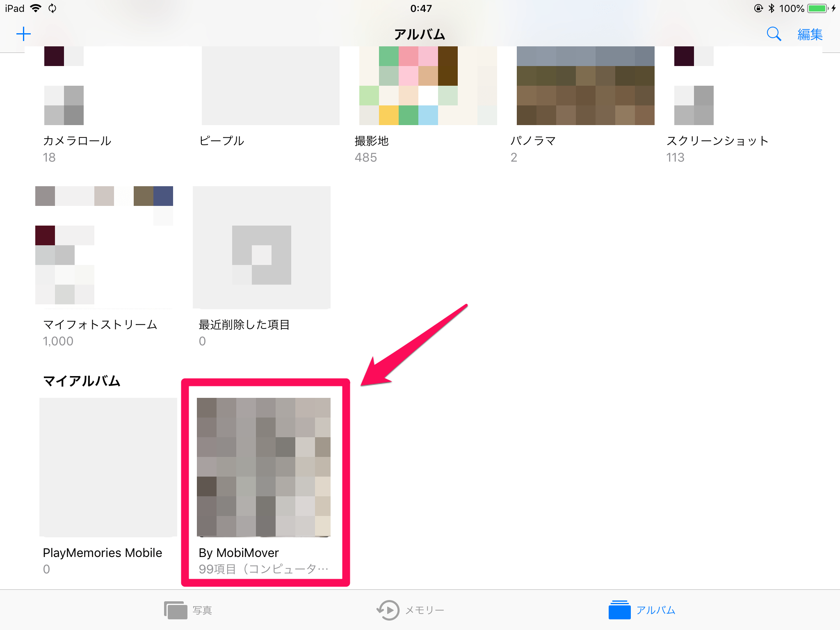
Task: Tap the sync activity icon in status bar
Action: pos(52,8)
